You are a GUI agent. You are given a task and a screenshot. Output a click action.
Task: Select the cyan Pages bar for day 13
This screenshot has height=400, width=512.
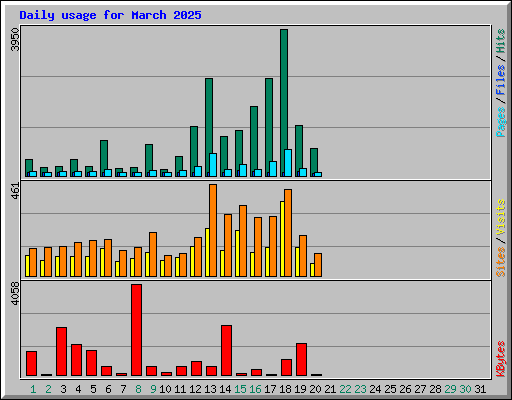click(x=213, y=165)
